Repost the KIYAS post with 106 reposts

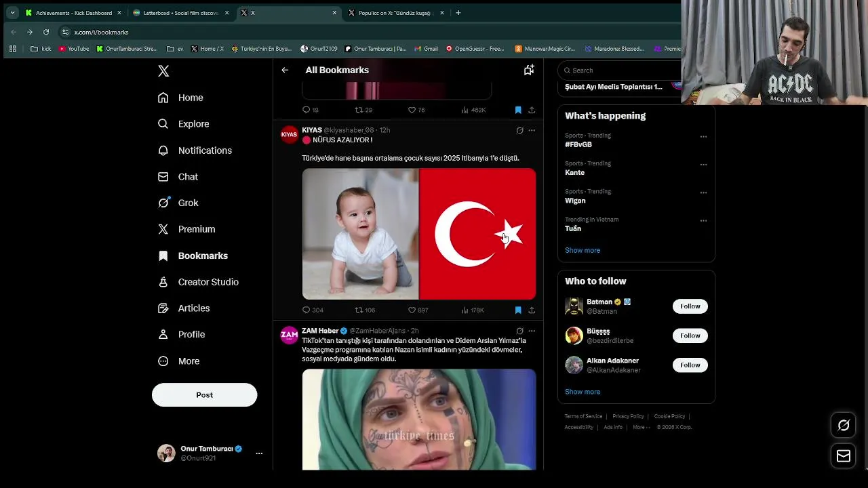click(365, 310)
